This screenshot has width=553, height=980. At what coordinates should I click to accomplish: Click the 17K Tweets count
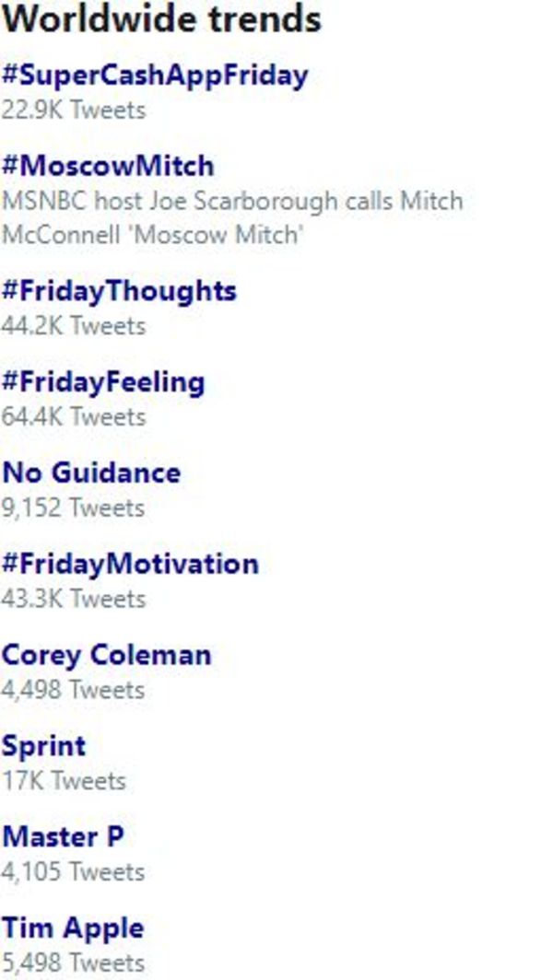pos(64,781)
